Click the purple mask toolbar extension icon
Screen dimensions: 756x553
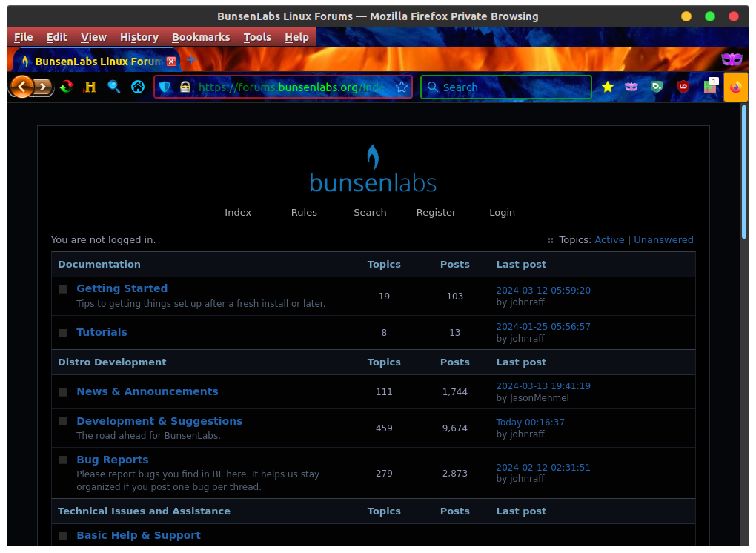point(631,87)
